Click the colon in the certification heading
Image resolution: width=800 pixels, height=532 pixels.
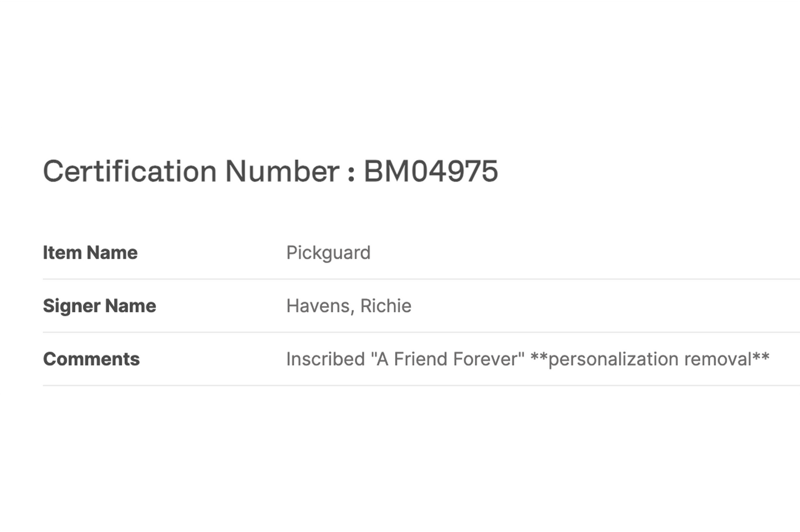351,173
